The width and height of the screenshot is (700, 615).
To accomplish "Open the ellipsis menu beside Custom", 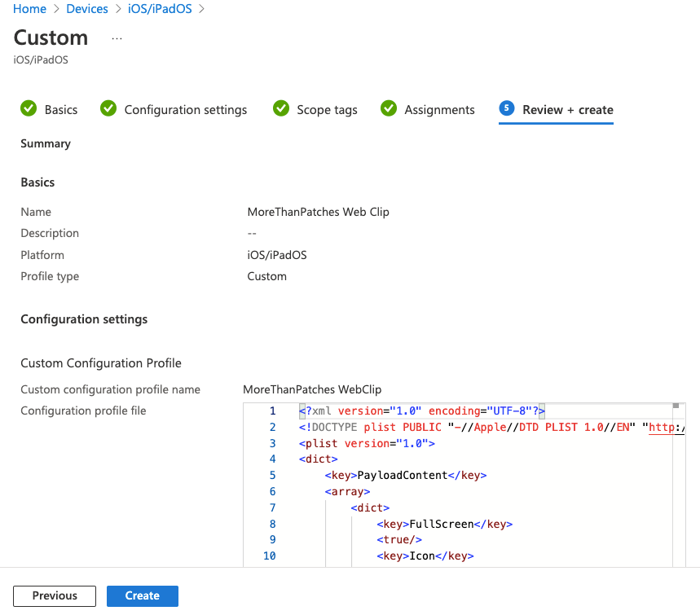I will pyautogui.click(x=117, y=38).
